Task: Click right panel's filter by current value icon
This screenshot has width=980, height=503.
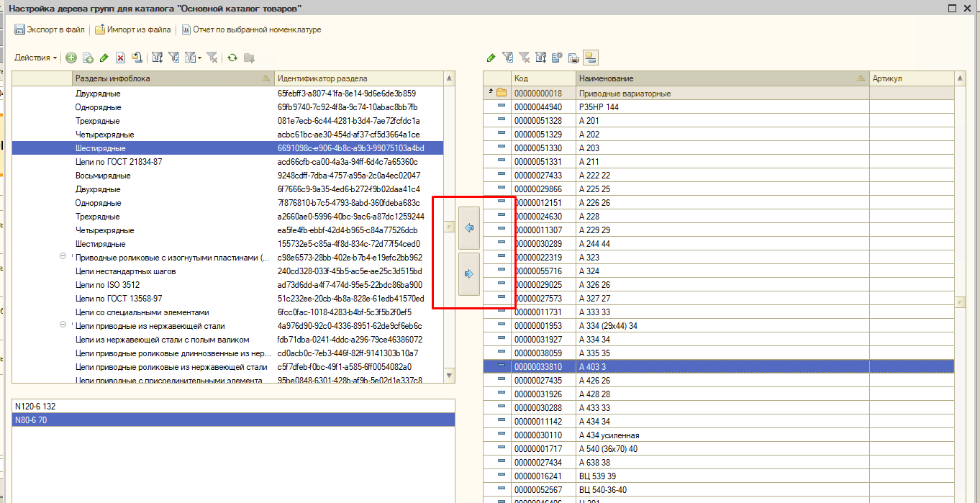Action: coord(507,58)
